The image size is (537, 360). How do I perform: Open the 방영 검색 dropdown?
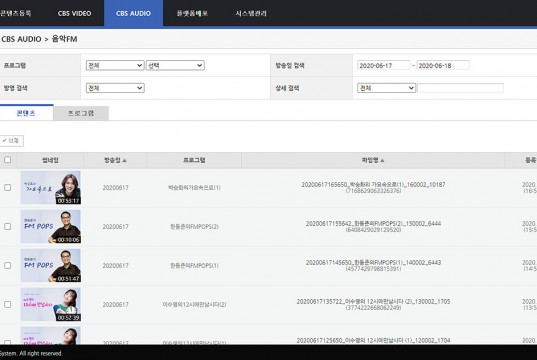[115, 88]
